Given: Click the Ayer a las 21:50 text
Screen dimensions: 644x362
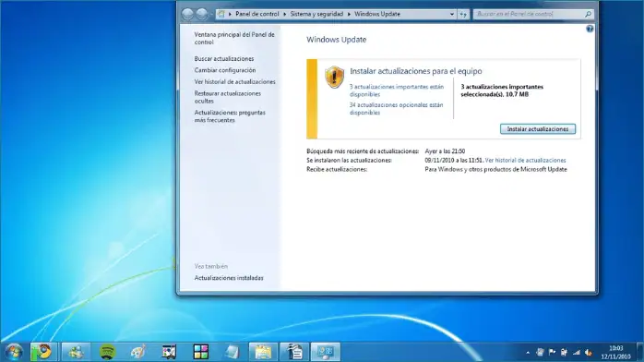Looking at the screenshot, I should [x=445, y=151].
